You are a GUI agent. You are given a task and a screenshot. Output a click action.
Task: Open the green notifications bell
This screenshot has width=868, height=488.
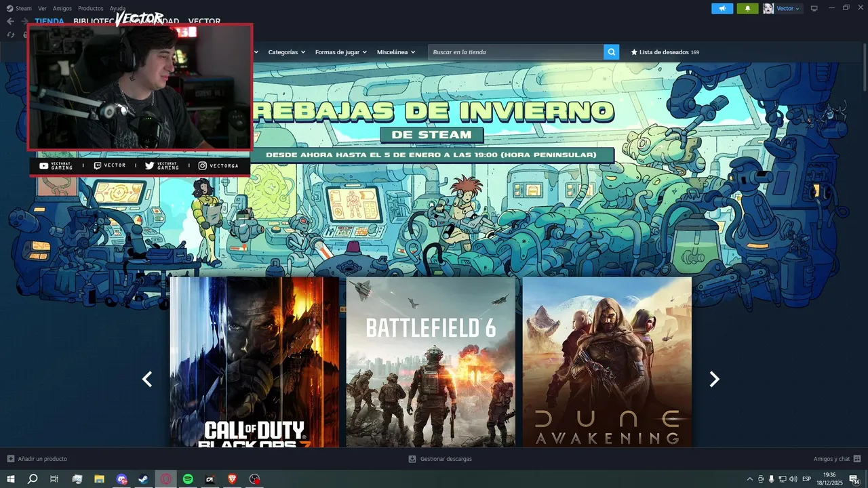tap(747, 9)
